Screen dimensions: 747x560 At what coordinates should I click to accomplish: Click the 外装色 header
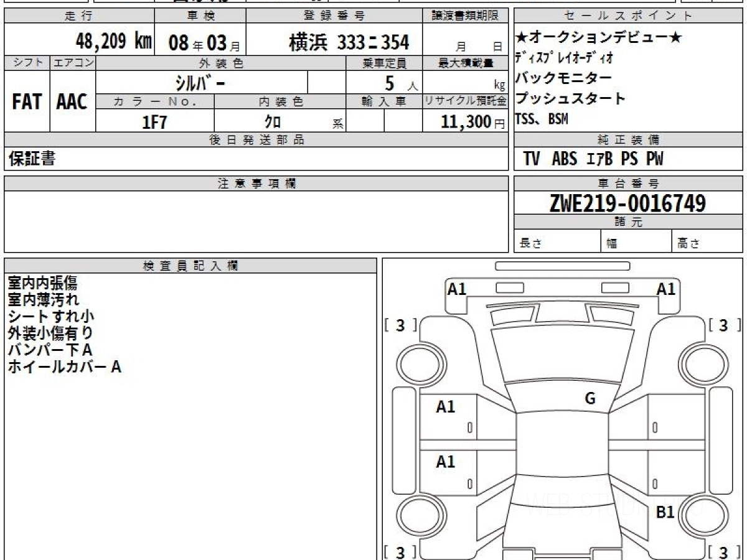tap(221, 63)
